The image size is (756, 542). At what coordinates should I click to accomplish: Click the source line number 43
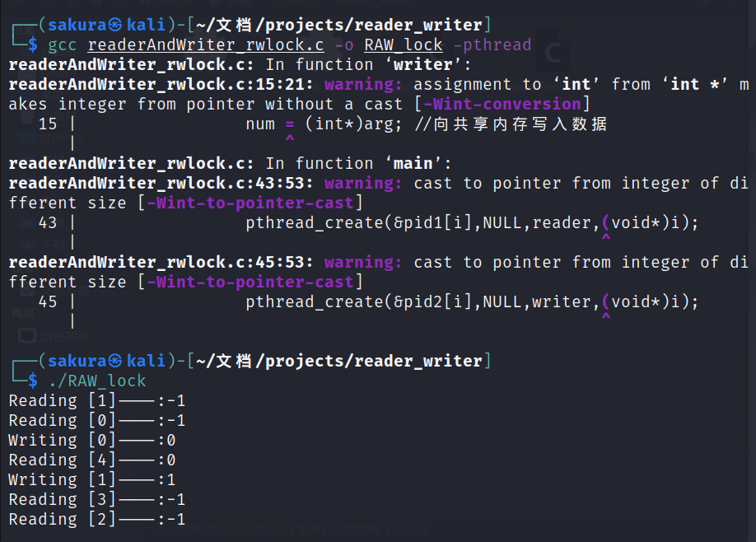click(48, 222)
